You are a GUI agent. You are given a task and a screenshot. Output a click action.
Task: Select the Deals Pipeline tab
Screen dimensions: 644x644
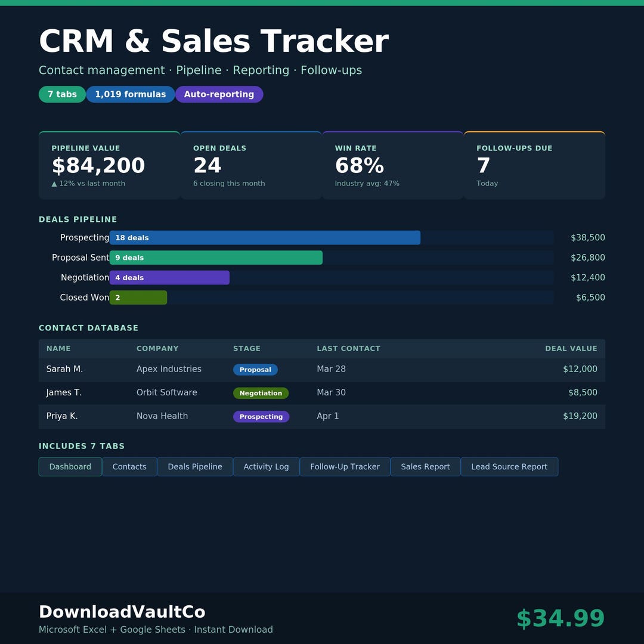click(x=195, y=466)
